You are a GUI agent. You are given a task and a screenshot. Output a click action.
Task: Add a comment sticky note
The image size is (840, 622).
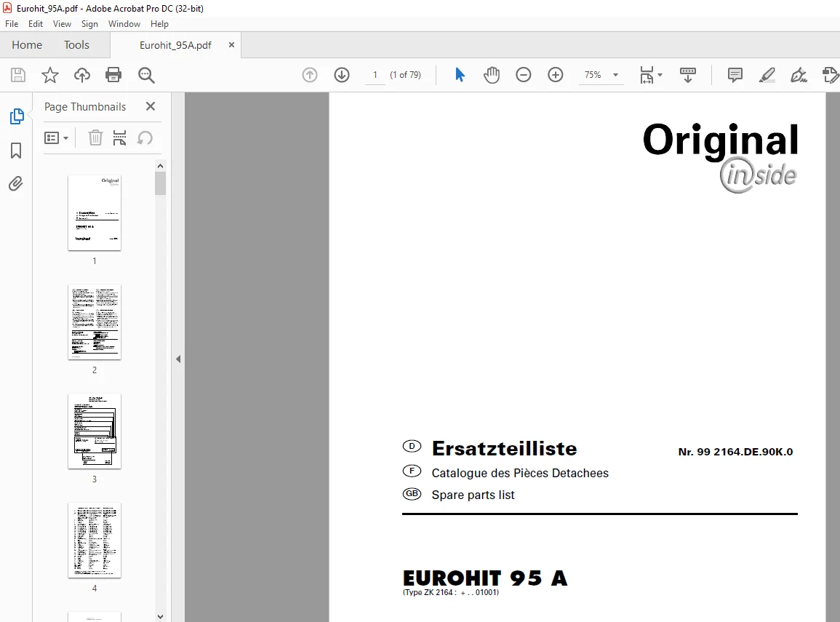(x=735, y=75)
